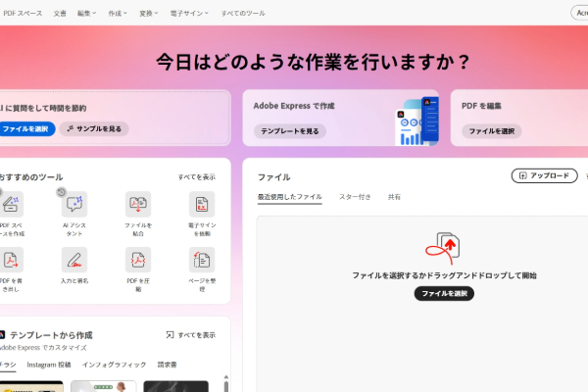Click the アップロード button
Viewport: 588px width, 392px height.
(x=544, y=176)
